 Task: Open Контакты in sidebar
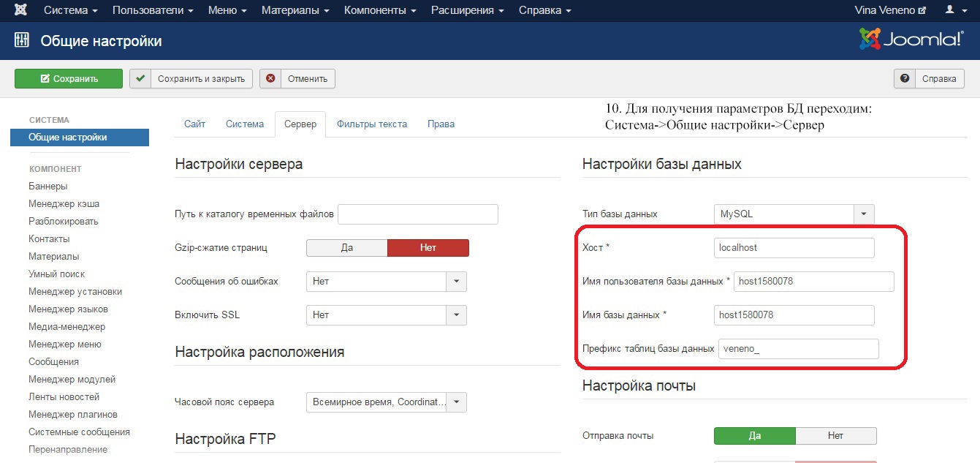click(x=49, y=239)
